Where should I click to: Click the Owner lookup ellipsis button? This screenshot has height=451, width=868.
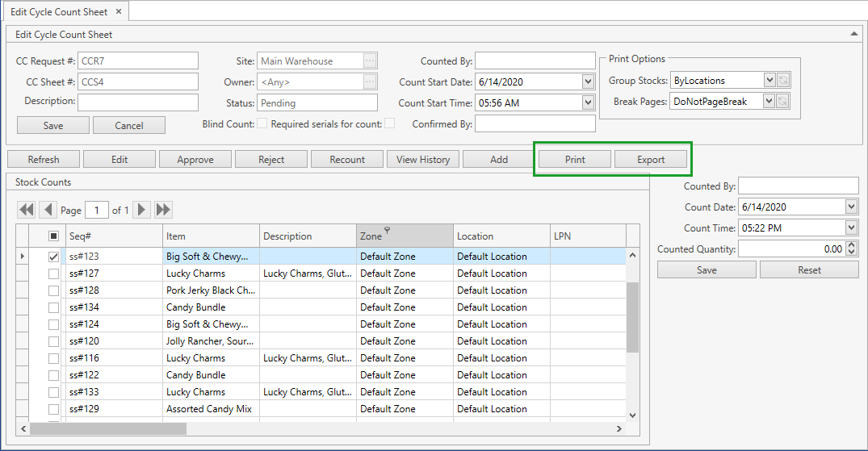370,81
